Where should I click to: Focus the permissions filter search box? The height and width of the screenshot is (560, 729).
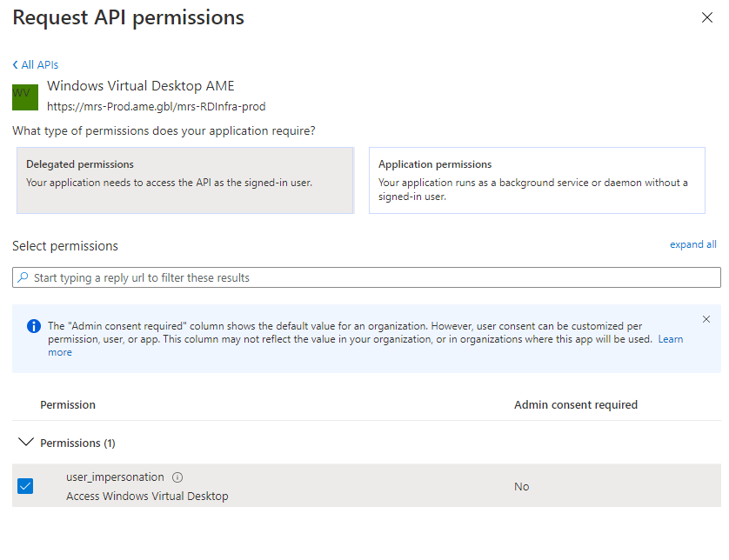point(374,277)
